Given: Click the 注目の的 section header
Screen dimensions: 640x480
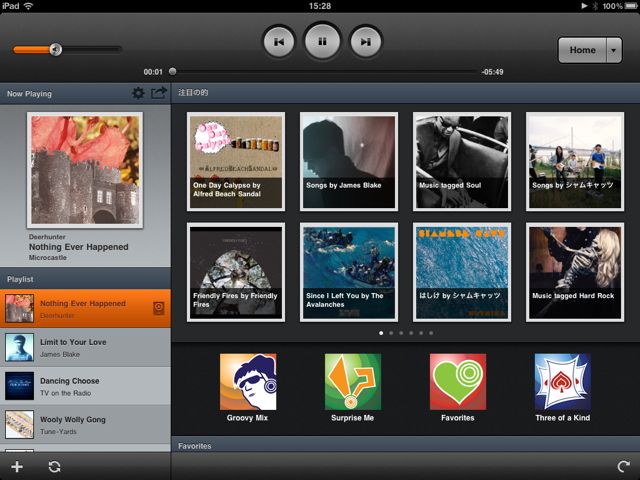Looking at the screenshot, I should click(406, 93).
